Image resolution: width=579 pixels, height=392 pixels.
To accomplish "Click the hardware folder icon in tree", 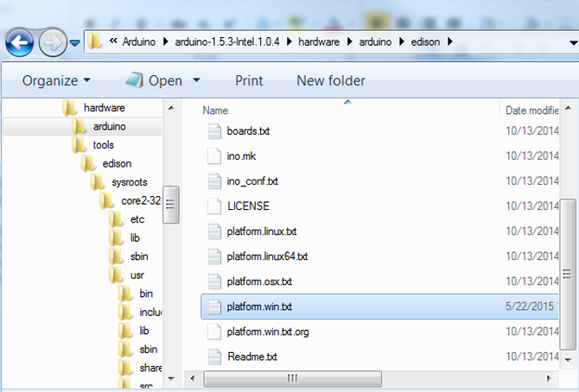I will point(69,107).
